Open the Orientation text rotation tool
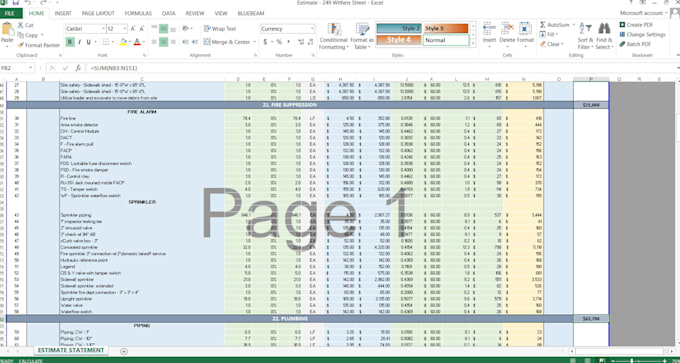This screenshot has height=363, width=680. click(186, 29)
